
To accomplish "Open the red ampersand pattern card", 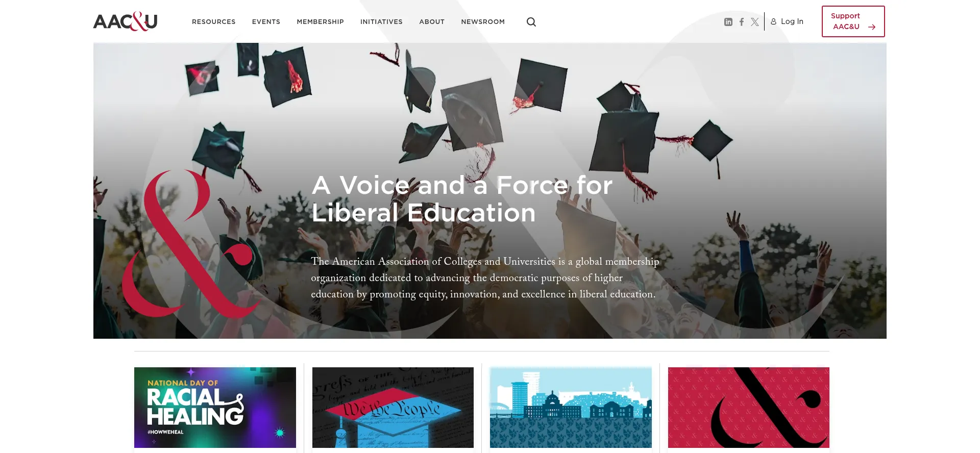I will tap(749, 408).
